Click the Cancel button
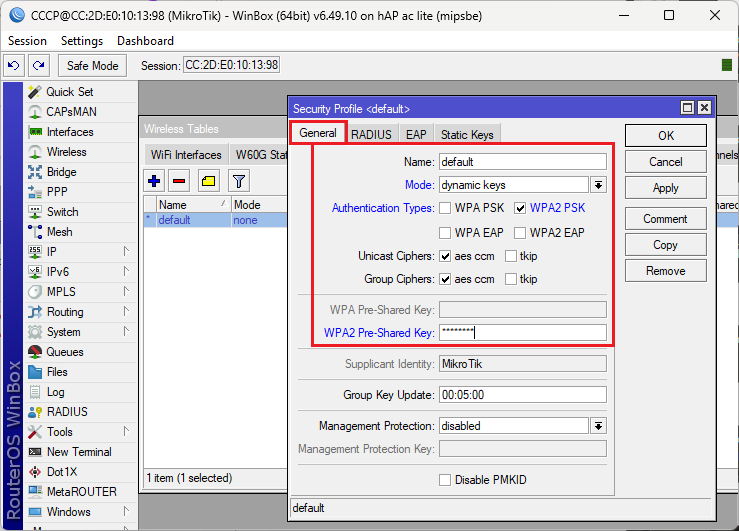This screenshot has width=739, height=531. (x=665, y=162)
